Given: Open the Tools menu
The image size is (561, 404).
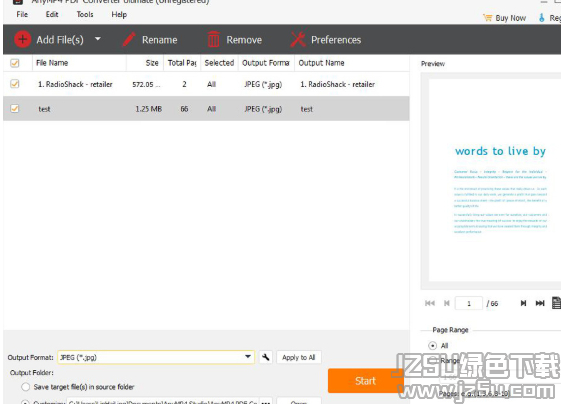Looking at the screenshot, I should click(85, 14).
